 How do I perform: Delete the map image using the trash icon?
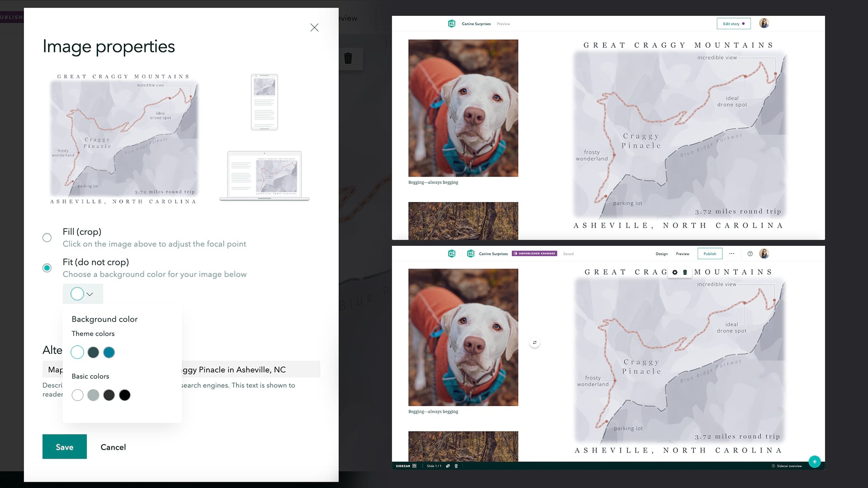click(x=684, y=272)
